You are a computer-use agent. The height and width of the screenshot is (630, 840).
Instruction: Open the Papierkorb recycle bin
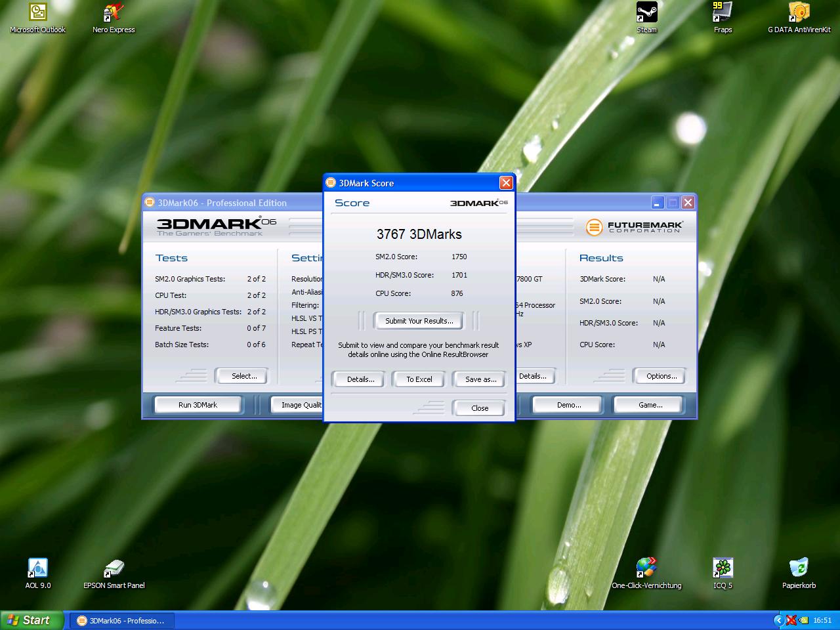pyautogui.click(x=799, y=574)
